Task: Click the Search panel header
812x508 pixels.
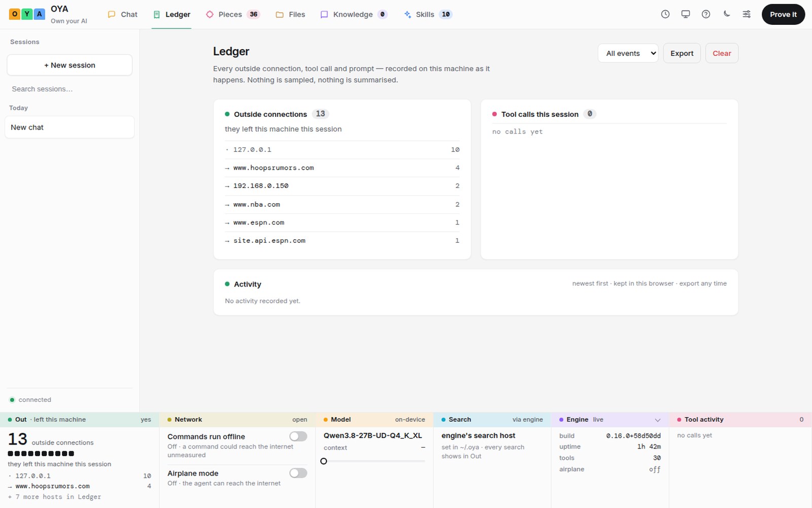Action: [492, 420]
